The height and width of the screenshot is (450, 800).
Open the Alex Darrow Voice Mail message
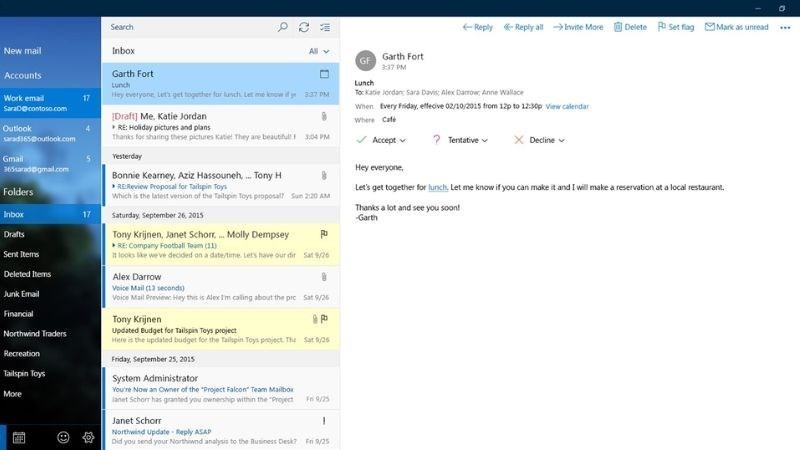pos(220,287)
